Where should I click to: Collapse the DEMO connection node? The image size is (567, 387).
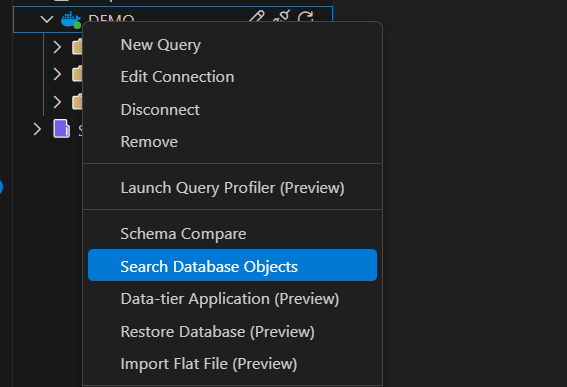point(47,19)
